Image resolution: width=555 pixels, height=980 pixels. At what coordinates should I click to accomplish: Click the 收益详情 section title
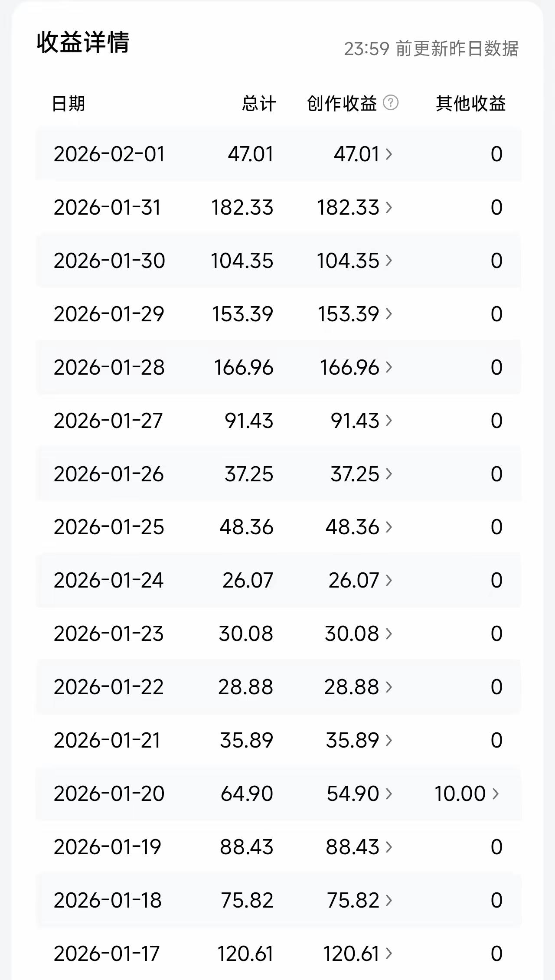click(x=83, y=42)
